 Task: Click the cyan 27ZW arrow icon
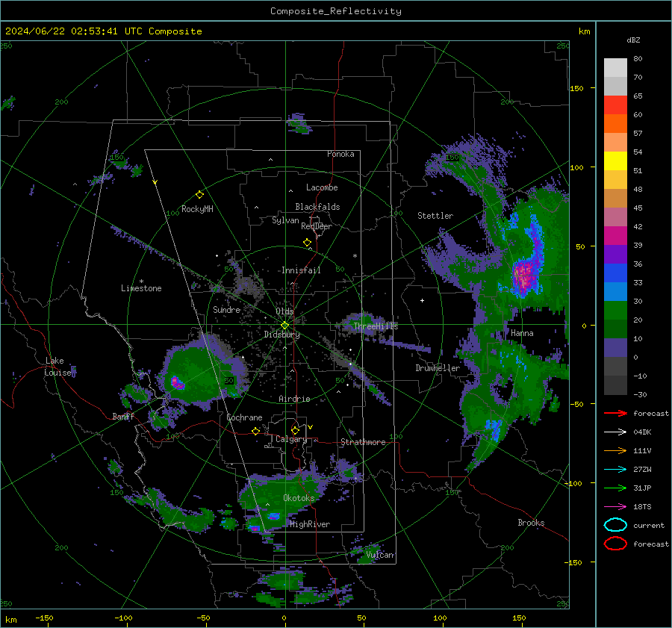click(615, 470)
